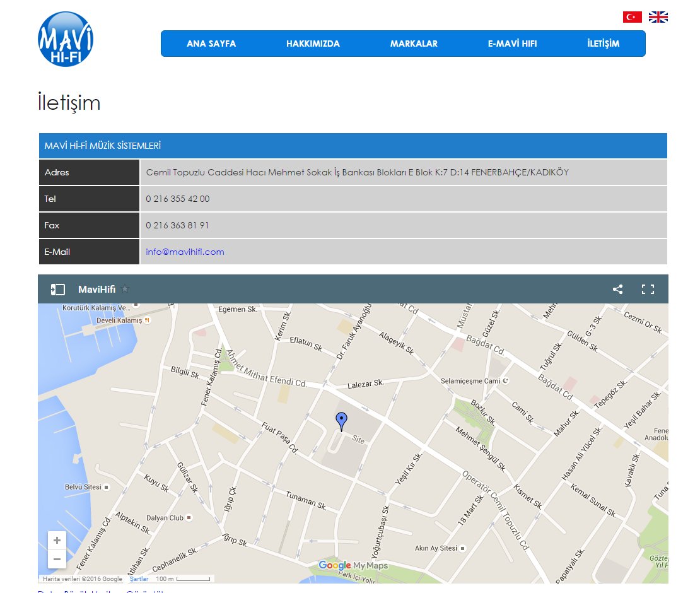Image resolution: width=700 pixels, height=593 pixels.
Task: Switch language with the Turkish flag
Action: [x=632, y=17]
